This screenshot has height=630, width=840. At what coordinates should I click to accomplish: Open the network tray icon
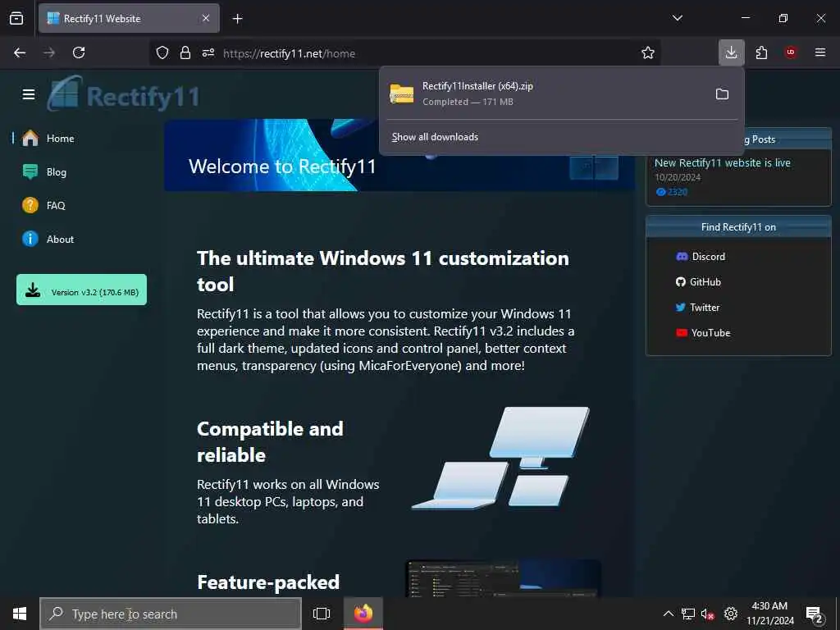coord(688,614)
